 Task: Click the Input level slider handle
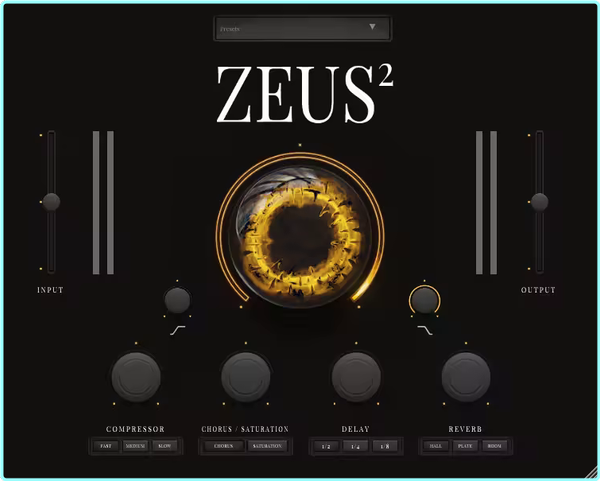pyautogui.click(x=51, y=202)
